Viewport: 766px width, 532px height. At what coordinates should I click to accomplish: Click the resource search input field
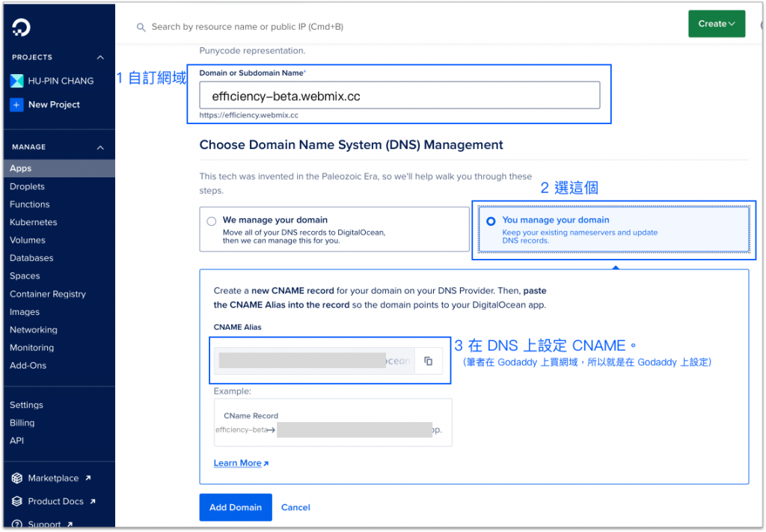click(x=247, y=27)
